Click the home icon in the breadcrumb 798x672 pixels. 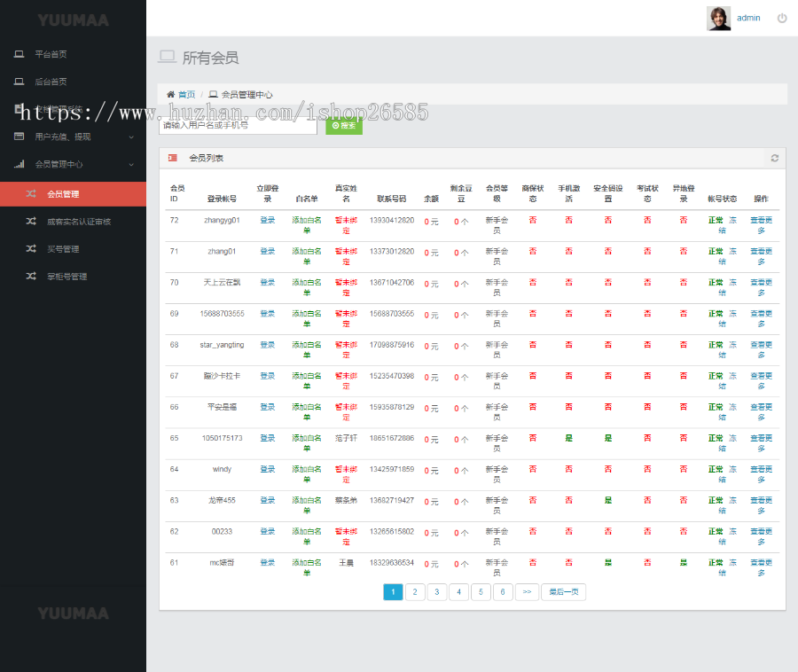171,94
